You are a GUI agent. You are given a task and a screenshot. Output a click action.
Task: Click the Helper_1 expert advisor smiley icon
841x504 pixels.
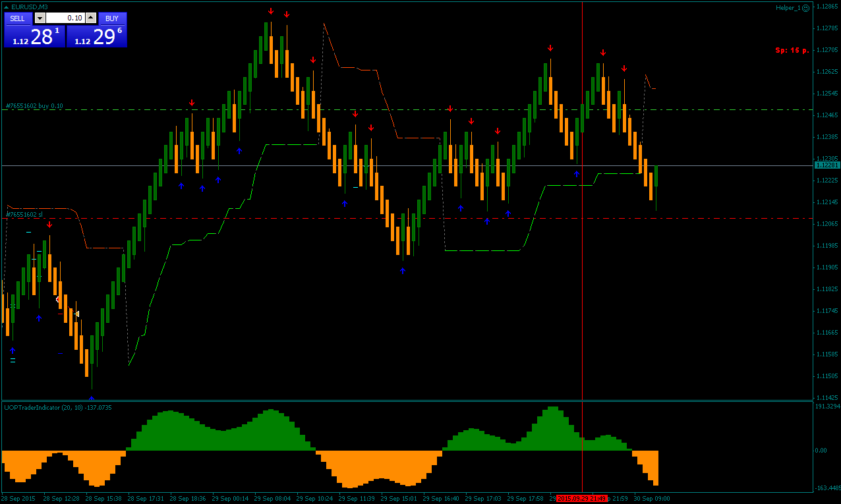(x=806, y=8)
